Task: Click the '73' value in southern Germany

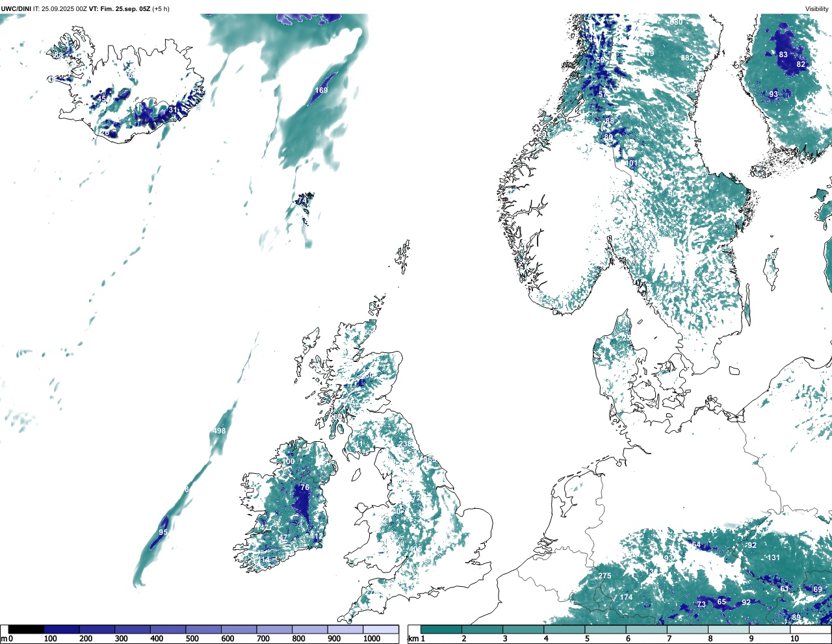Action: click(701, 604)
